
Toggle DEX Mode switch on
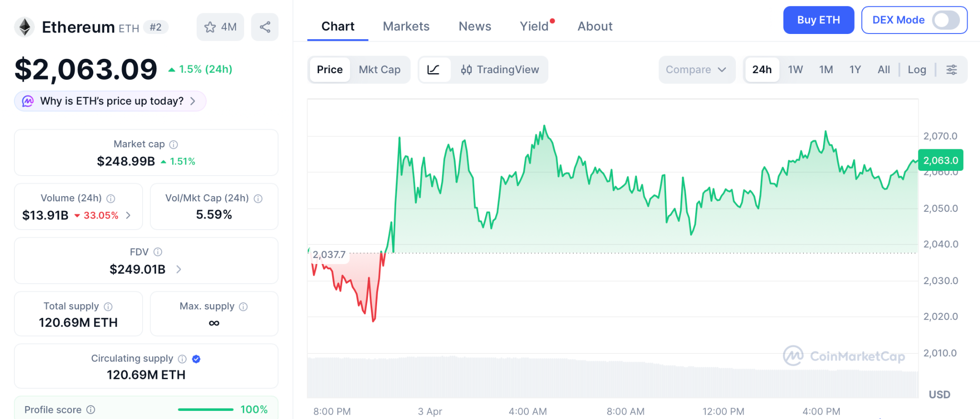tap(946, 20)
